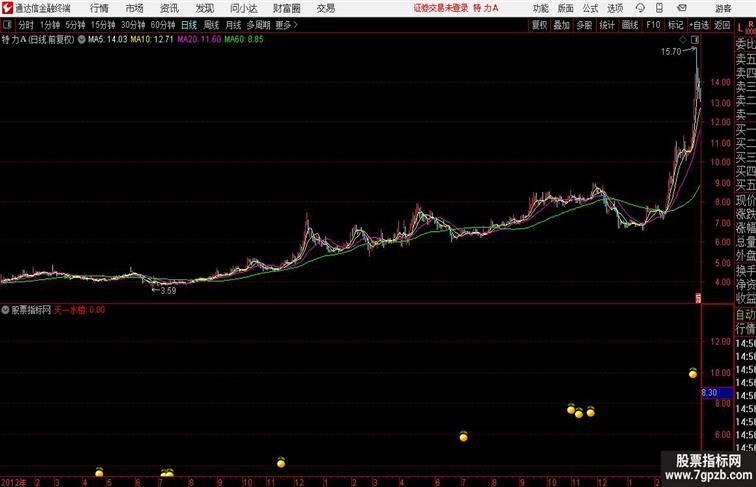Select 多周期 multi-period view
This screenshot has height=487, width=756.
[258, 25]
